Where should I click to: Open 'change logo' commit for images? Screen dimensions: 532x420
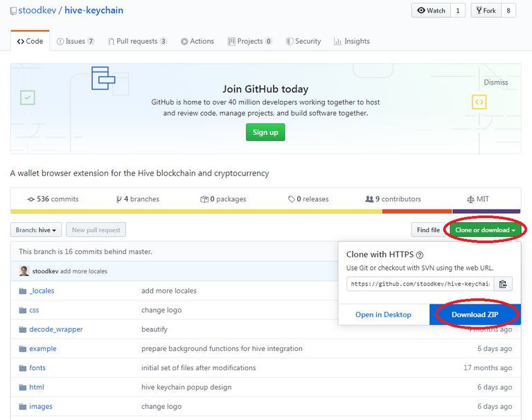click(161, 406)
